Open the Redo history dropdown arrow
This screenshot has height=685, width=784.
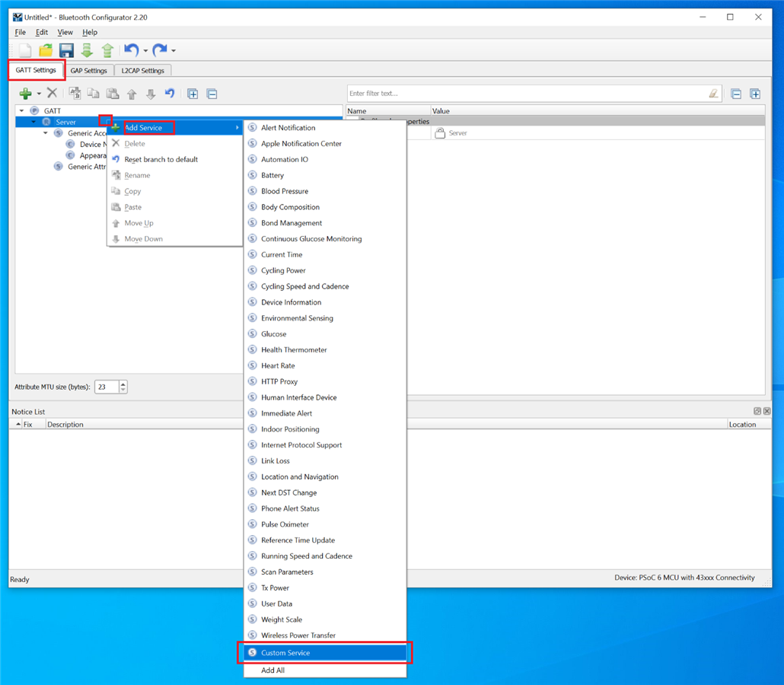click(174, 50)
